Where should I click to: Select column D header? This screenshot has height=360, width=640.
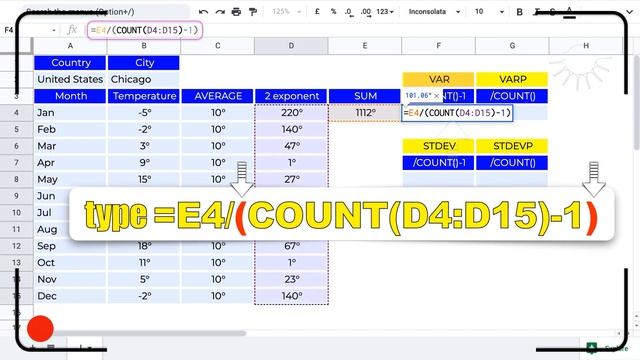point(291,46)
